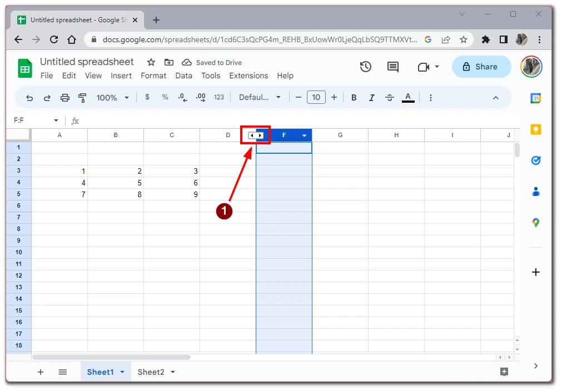This screenshot has width=562, height=392.
Task: Collapse the menus with chevron up
Action: click(x=496, y=98)
